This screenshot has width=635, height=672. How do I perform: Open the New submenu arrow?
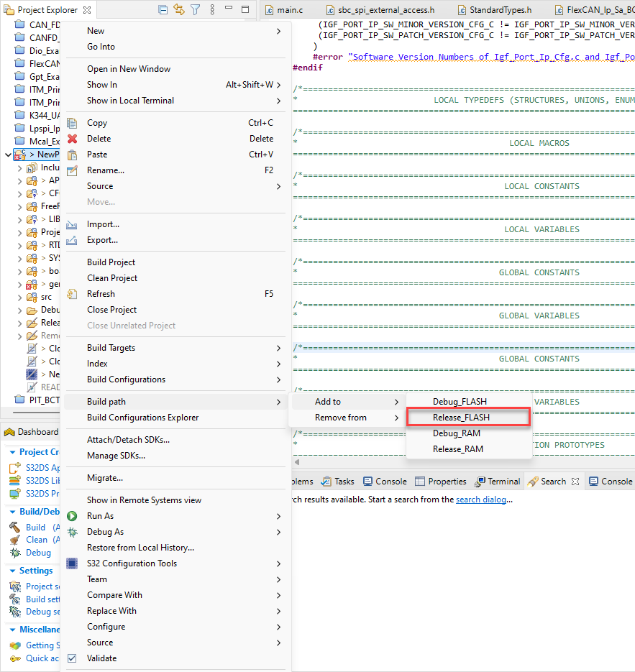click(279, 31)
